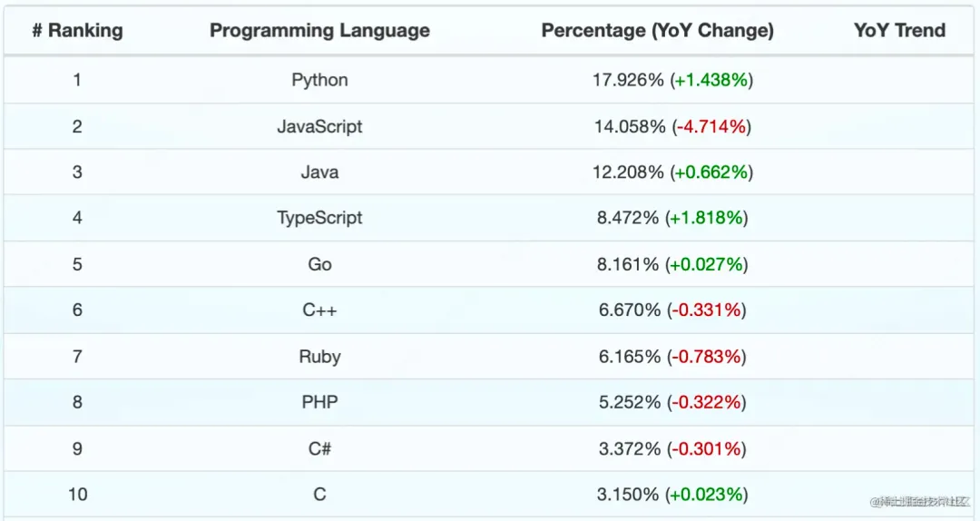This screenshot has width=980, height=521.
Task: Open the TypeScript entry
Action: [x=319, y=218]
